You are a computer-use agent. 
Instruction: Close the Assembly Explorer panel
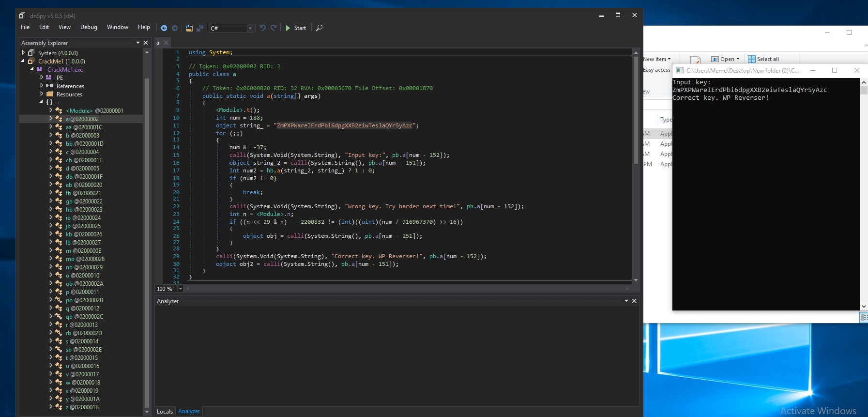coord(146,43)
